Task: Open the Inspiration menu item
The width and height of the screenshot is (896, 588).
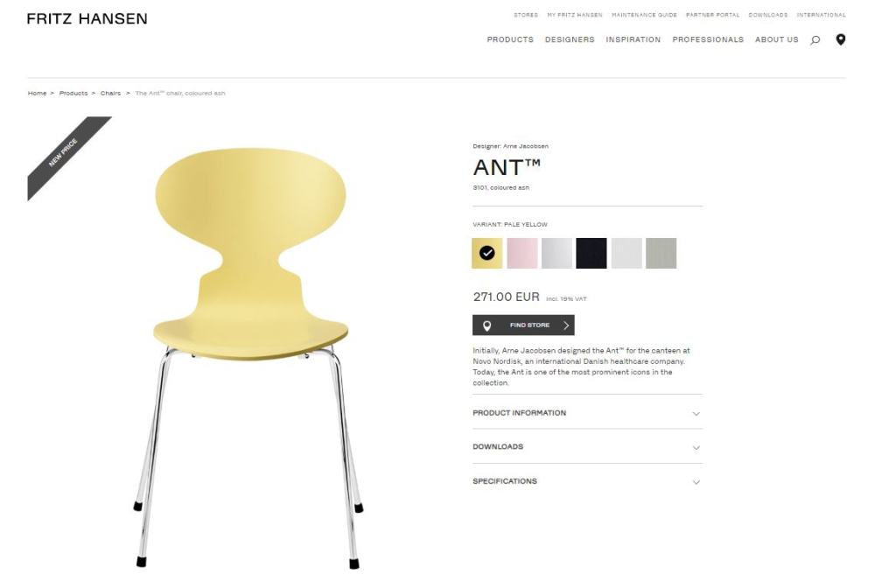Action: click(x=633, y=39)
